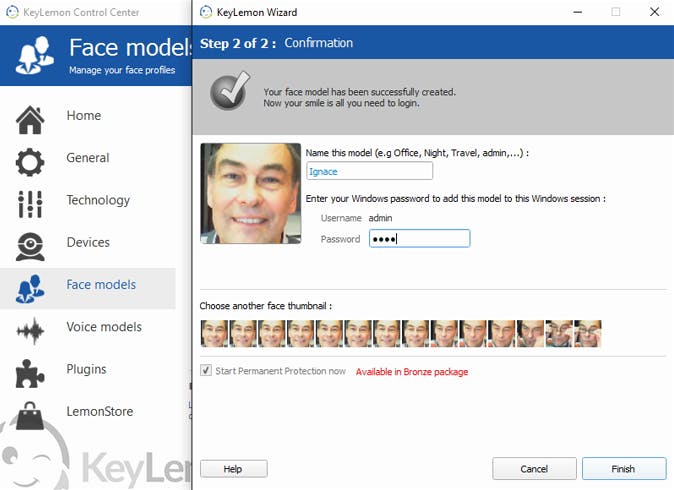Click the General gear icon
Viewport: 674px width, 490px height.
[30, 162]
